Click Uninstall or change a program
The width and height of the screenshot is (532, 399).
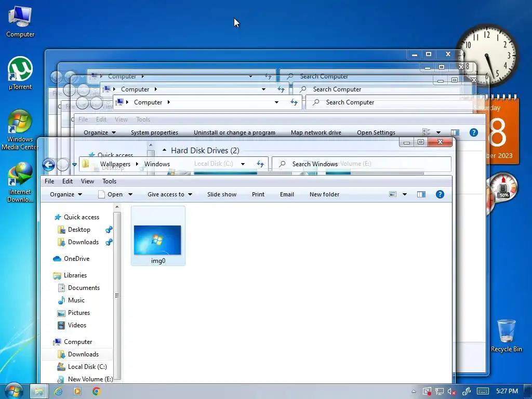[234, 132]
